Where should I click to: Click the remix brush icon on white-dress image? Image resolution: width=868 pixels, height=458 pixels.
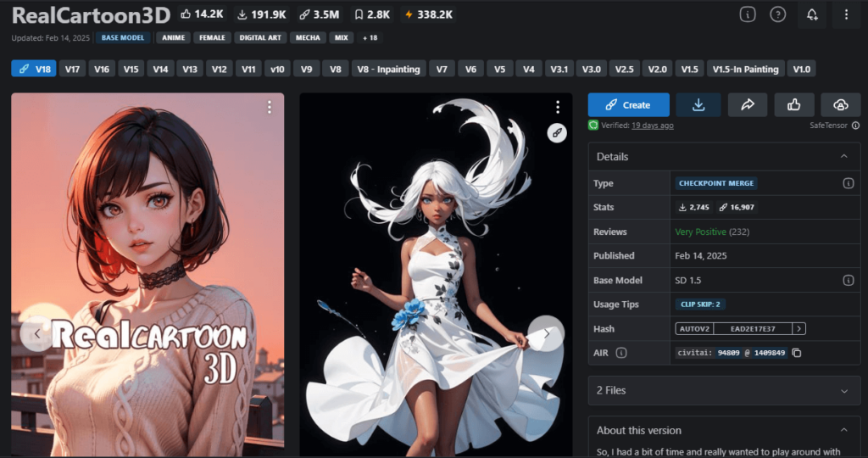[x=557, y=133]
